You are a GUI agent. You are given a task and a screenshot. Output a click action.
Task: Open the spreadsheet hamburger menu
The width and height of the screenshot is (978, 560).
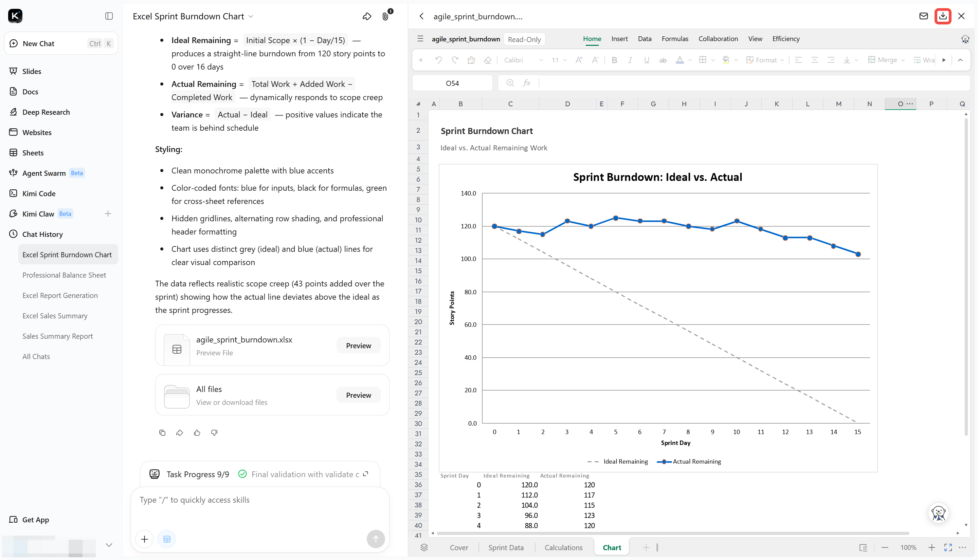click(x=420, y=39)
